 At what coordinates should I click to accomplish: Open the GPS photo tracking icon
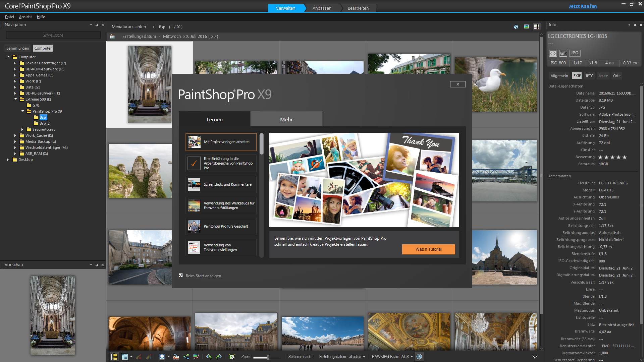[x=196, y=357]
